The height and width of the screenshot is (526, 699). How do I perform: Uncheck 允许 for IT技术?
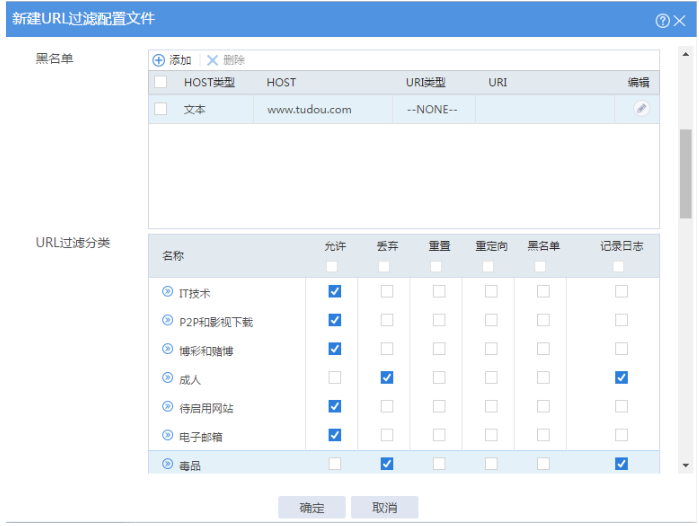335,292
